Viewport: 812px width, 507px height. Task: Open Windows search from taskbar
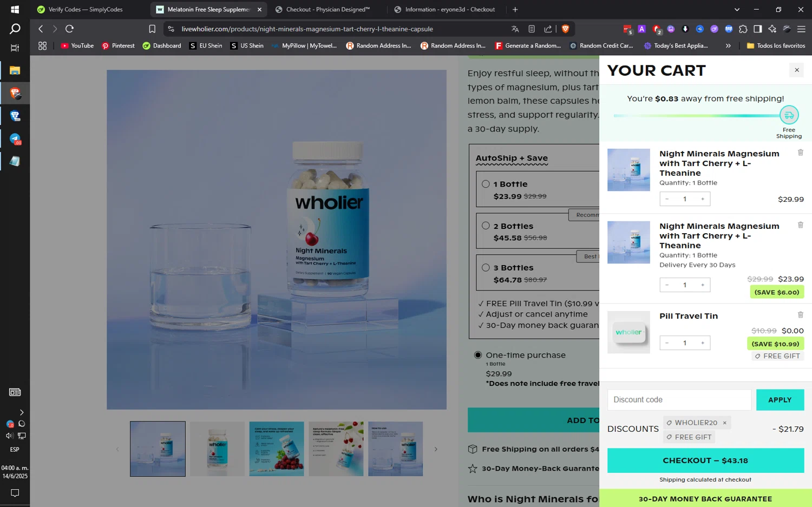click(x=15, y=29)
